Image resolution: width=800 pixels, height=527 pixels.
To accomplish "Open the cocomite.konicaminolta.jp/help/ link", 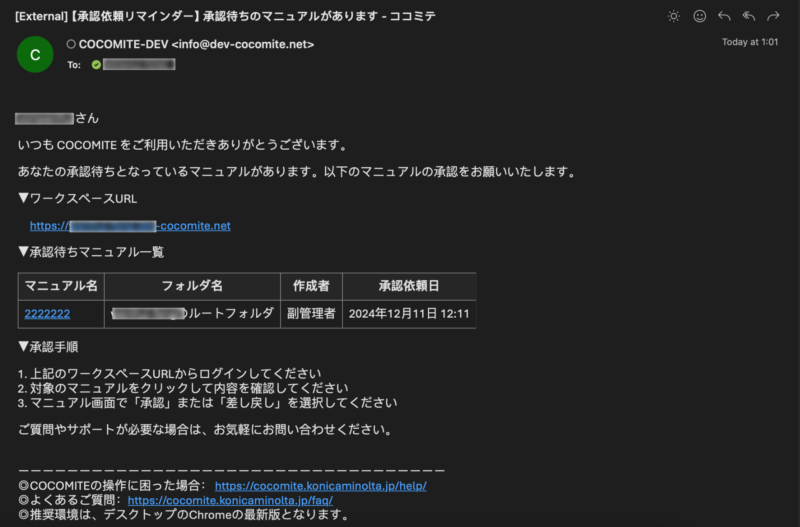I will pyautogui.click(x=320, y=486).
